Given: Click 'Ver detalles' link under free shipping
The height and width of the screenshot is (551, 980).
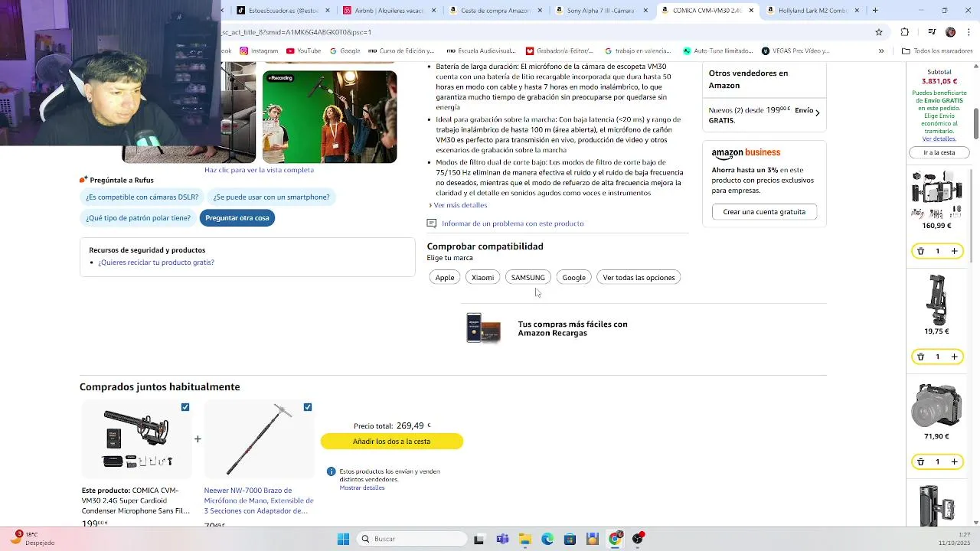Looking at the screenshot, I should point(939,139).
